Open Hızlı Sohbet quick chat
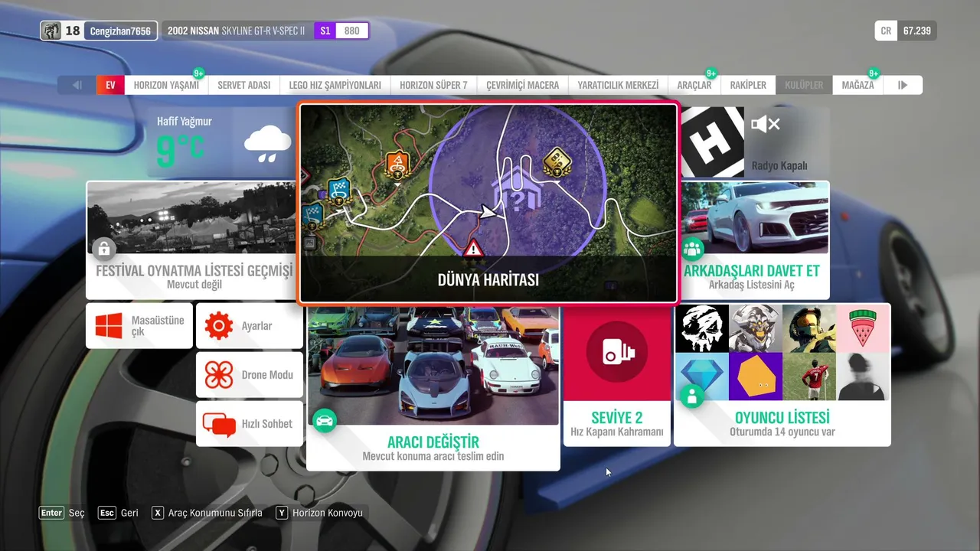The image size is (980, 551). point(250,424)
